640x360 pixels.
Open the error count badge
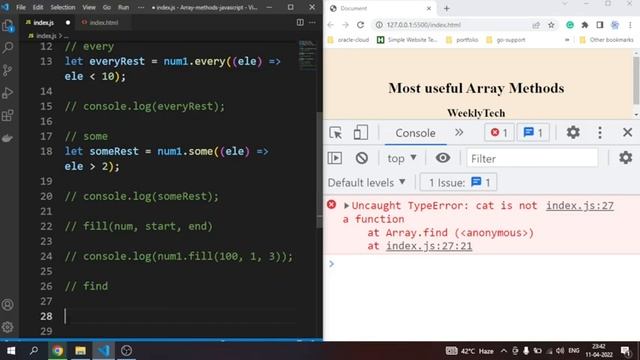point(499,133)
